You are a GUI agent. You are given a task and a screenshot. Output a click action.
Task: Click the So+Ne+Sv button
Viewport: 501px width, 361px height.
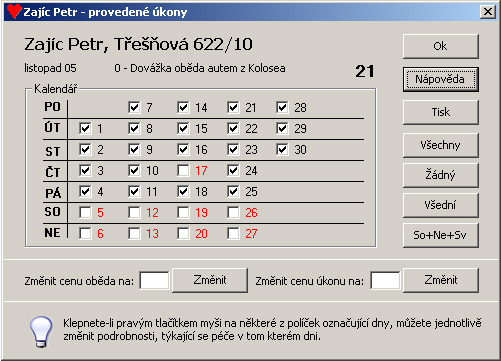(441, 235)
